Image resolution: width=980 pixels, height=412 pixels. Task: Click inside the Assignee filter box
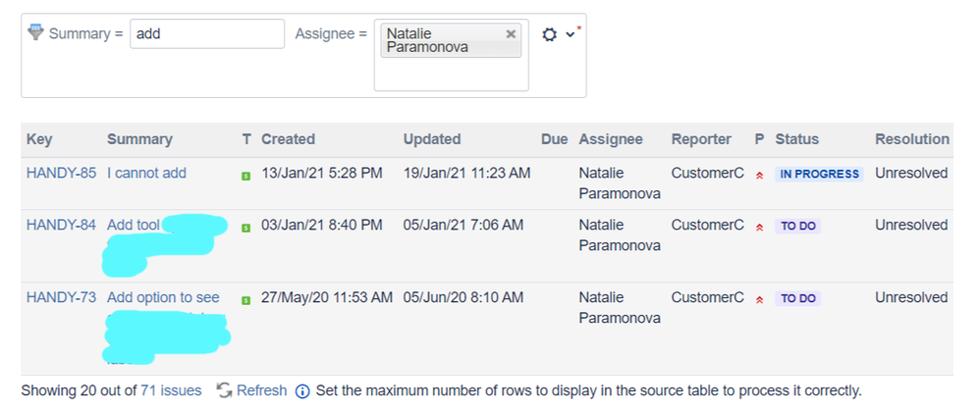451,74
